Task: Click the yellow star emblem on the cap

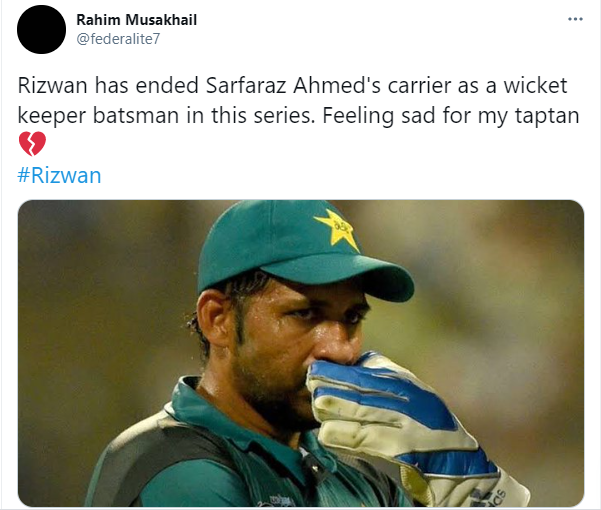Action: coord(337,230)
